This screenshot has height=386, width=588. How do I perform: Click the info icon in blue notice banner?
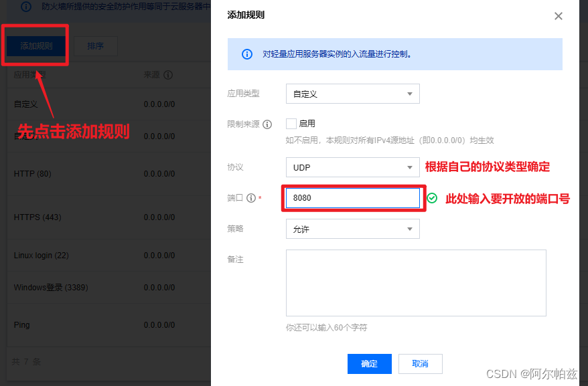246,54
